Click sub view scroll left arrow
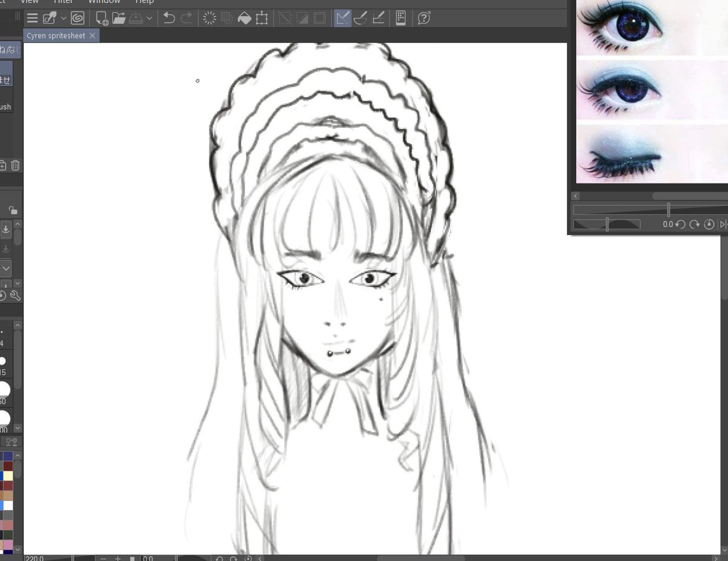 pos(576,196)
